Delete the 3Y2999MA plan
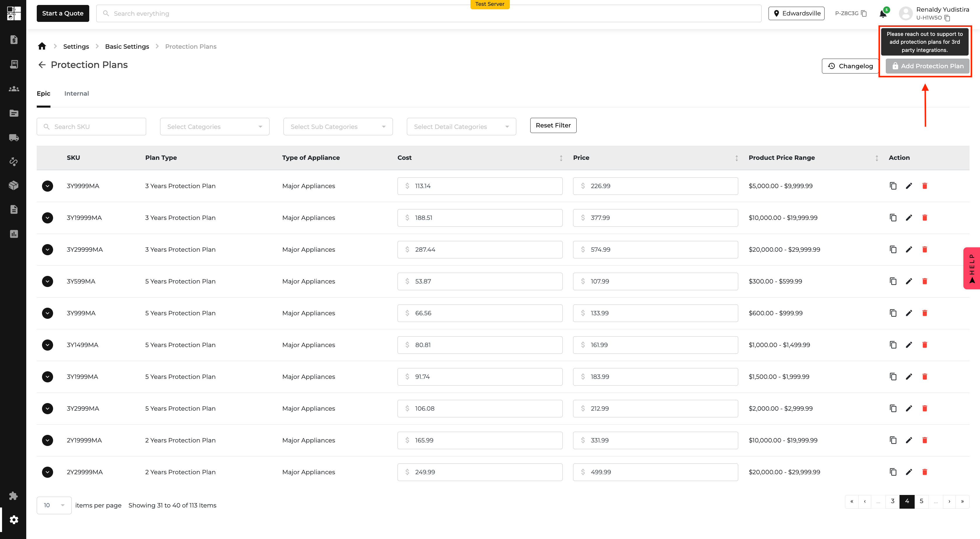Image resolution: width=980 pixels, height=539 pixels. tap(925, 409)
